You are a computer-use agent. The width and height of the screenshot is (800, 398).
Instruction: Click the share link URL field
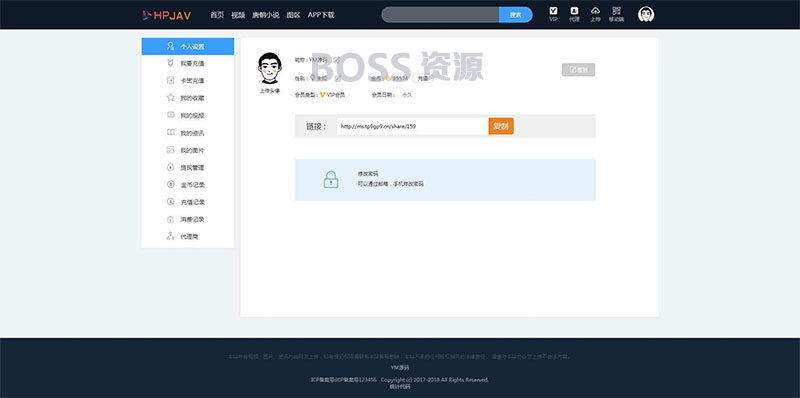pos(412,126)
